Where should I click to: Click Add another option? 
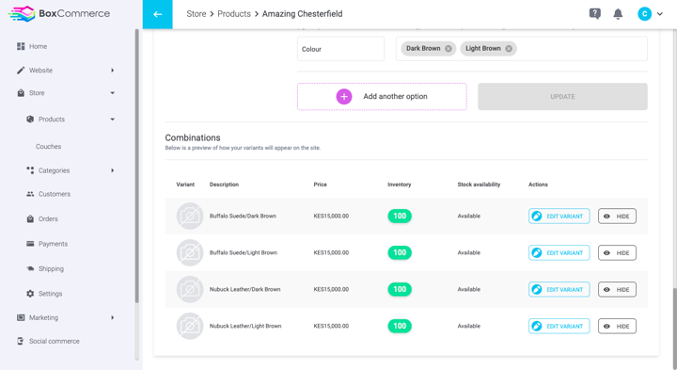click(382, 97)
